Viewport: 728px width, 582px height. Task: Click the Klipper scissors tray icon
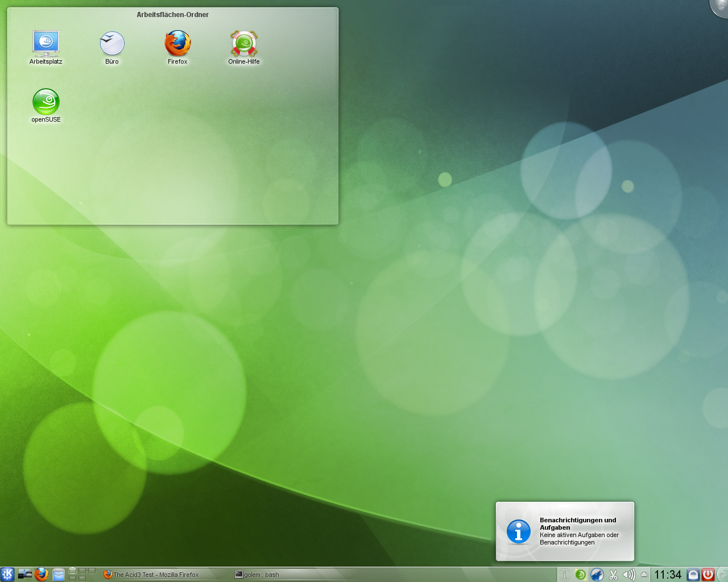point(613,575)
